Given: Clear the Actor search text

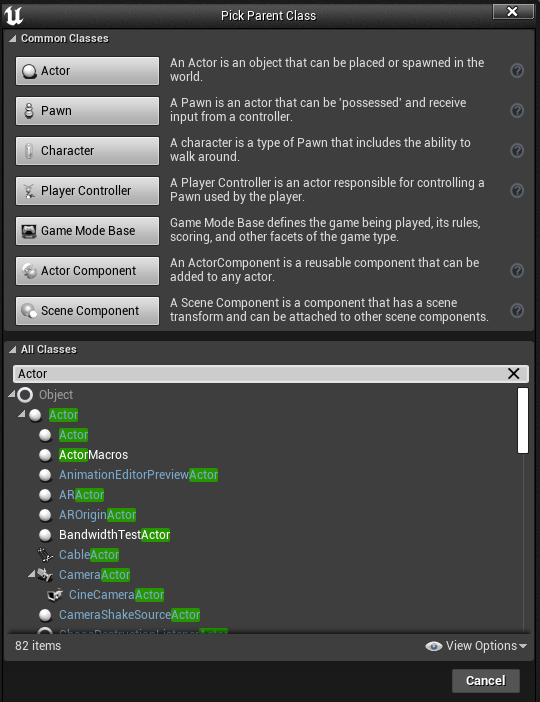Looking at the screenshot, I should click(x=514, y=374).
